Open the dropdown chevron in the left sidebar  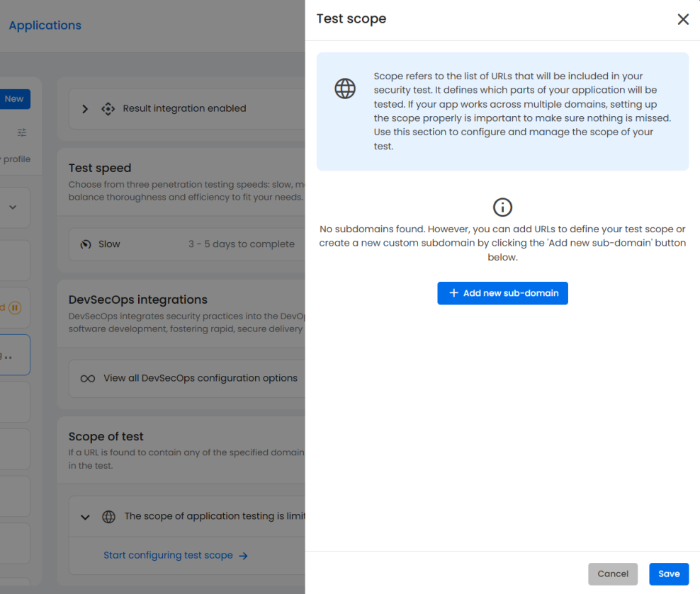(x=13, y=207)
